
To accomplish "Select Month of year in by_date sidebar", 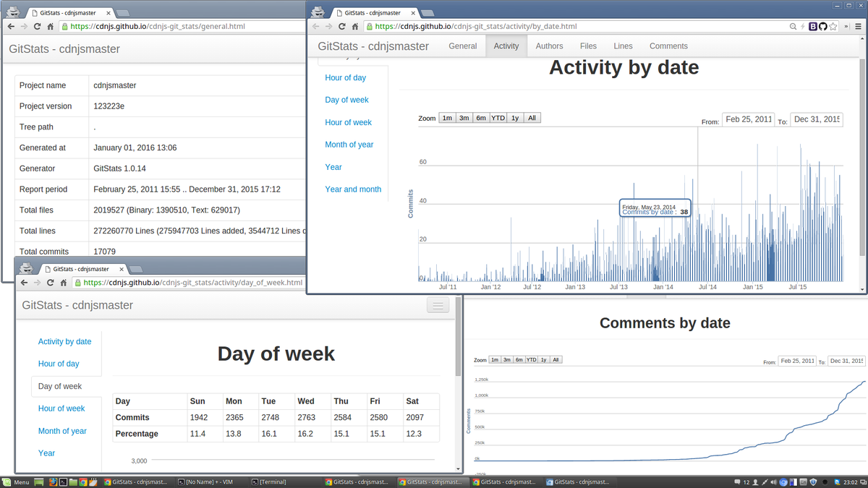I will 349,145.
